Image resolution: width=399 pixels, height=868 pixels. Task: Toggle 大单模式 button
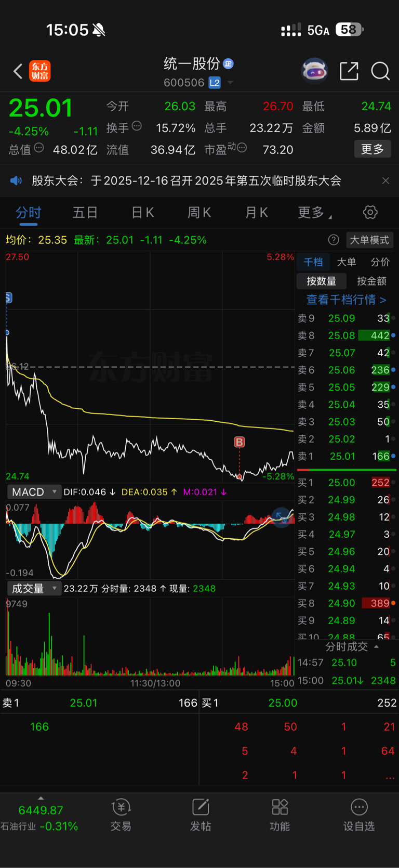[x=369, y=240]
